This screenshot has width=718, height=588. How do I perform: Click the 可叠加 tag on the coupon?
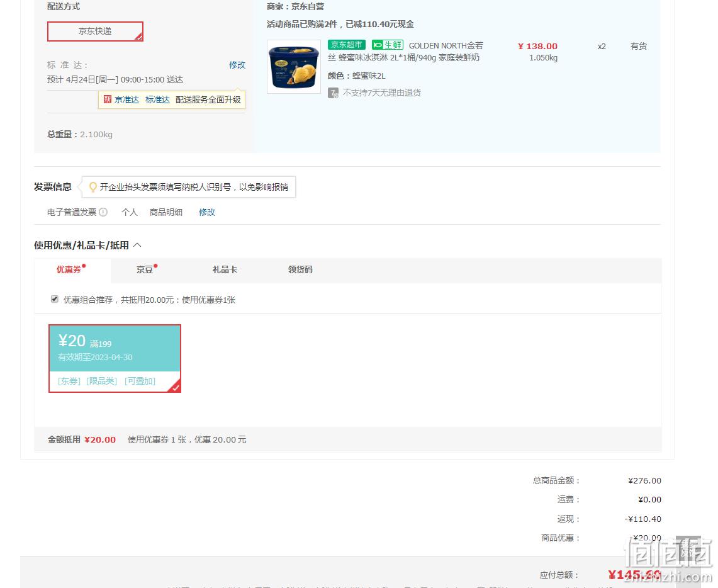(140, 381)
